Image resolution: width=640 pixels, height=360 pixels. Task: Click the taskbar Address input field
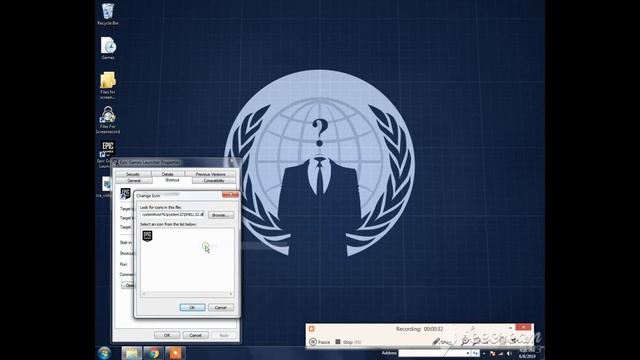coord(432,353)
